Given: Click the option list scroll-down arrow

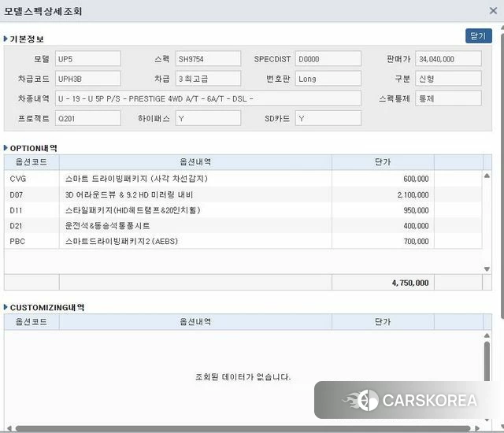Looking at the screenshot, I should click(x=487, y=269).
